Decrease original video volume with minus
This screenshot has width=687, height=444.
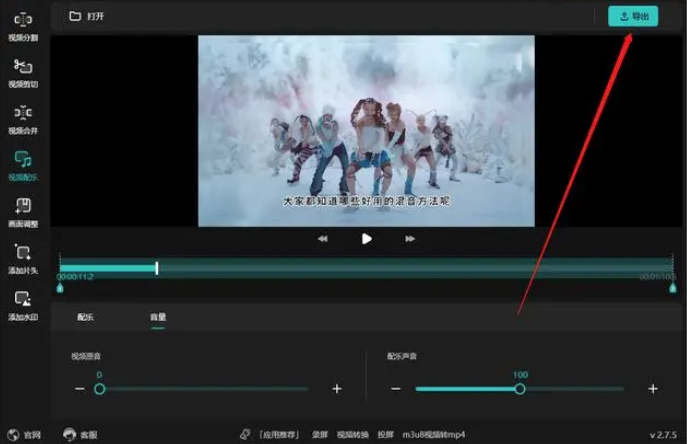point(80,389)
